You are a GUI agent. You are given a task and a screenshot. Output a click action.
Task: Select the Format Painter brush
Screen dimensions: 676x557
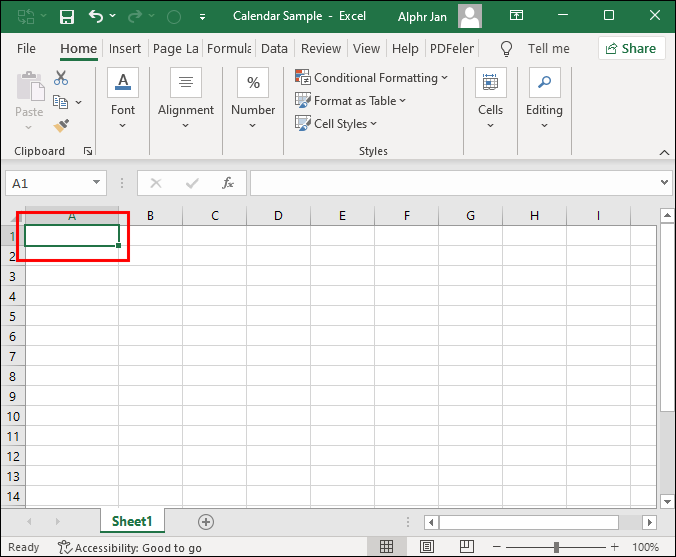(x=61, y=126)
